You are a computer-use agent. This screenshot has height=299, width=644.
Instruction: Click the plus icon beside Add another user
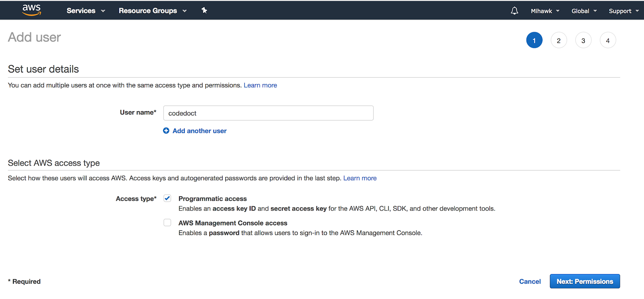tap(166, 131)
